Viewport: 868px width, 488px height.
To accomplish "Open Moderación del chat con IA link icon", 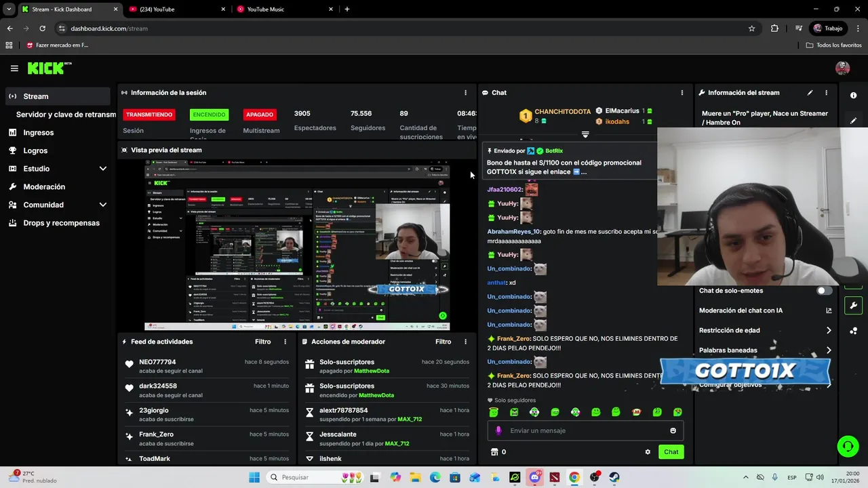I will coord(829,310).
